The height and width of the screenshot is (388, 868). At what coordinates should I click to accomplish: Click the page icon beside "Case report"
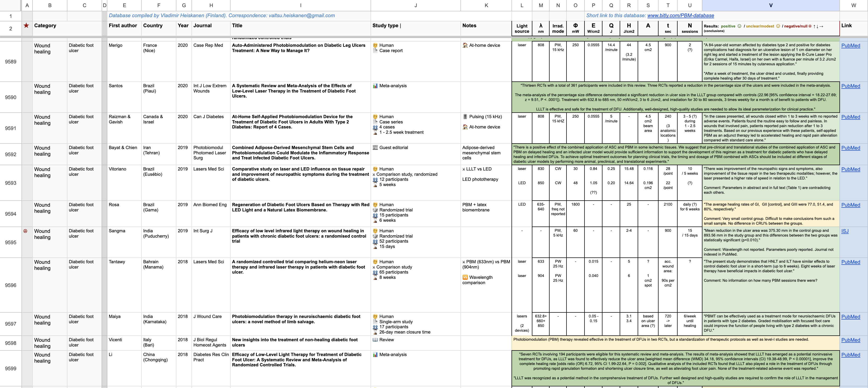(375, 50)
